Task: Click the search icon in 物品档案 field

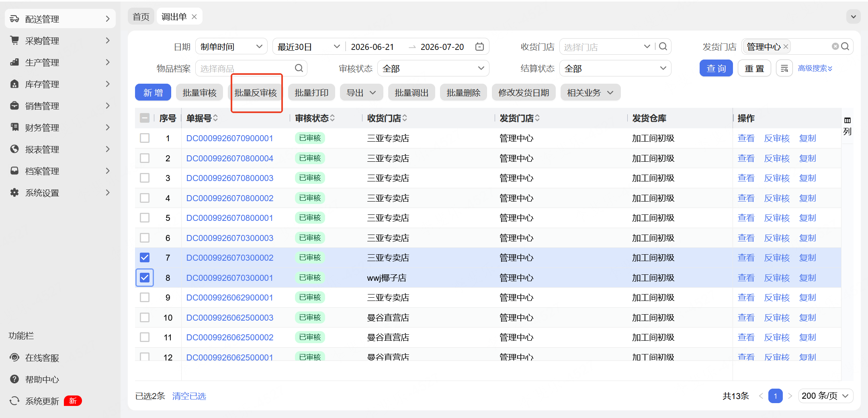Action: [x=299, y=68]
